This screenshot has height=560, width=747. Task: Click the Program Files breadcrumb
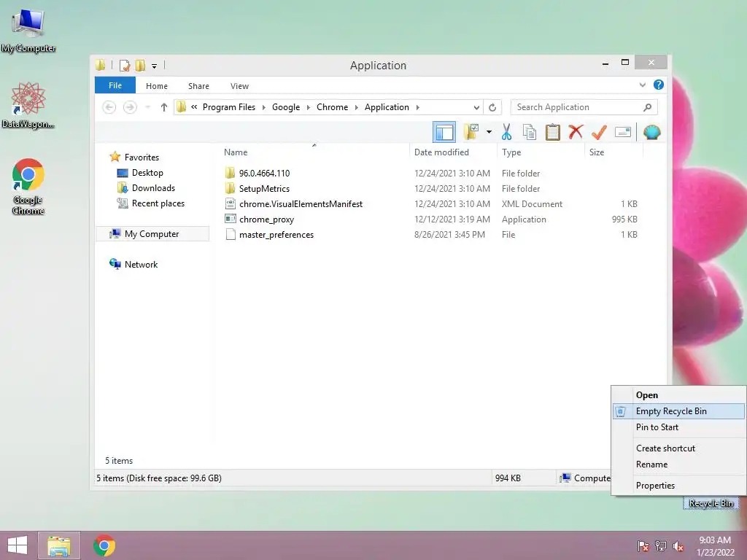(229, 107)
